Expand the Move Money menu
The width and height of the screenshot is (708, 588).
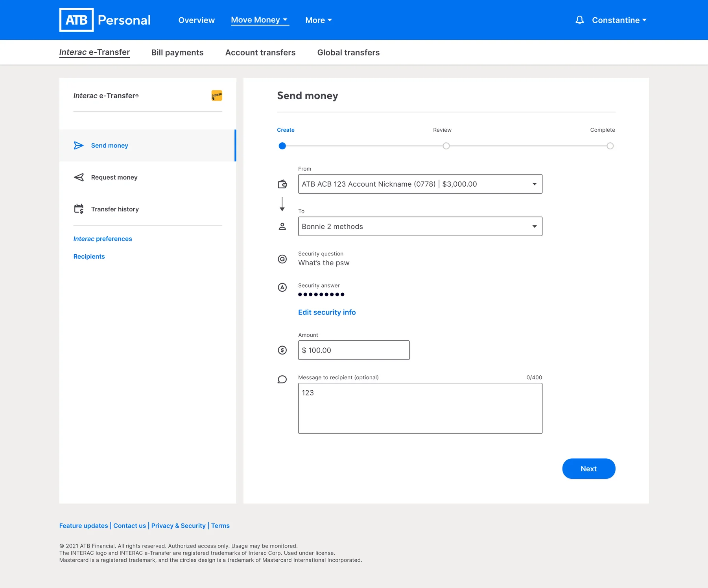point(260,20)
